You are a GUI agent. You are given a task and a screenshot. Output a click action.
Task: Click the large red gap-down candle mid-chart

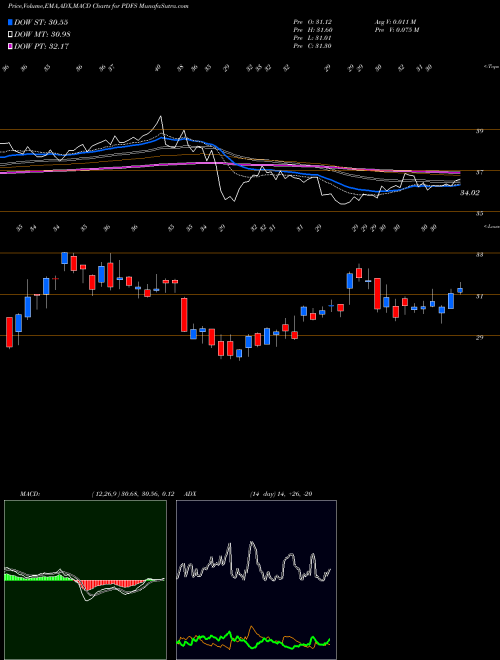pos(184,315)
